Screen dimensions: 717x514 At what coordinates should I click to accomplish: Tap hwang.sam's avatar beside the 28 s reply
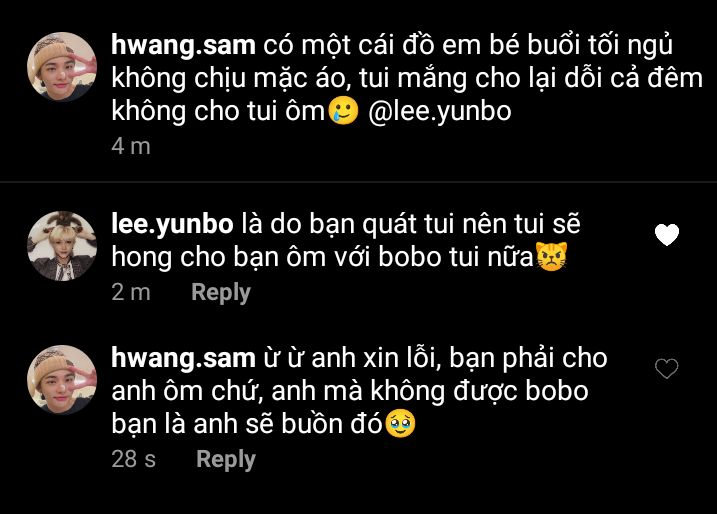tap(62, 380)
